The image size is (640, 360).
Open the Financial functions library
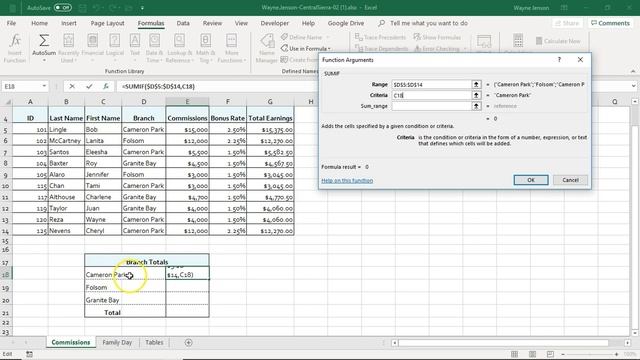(x=93, y=48)
